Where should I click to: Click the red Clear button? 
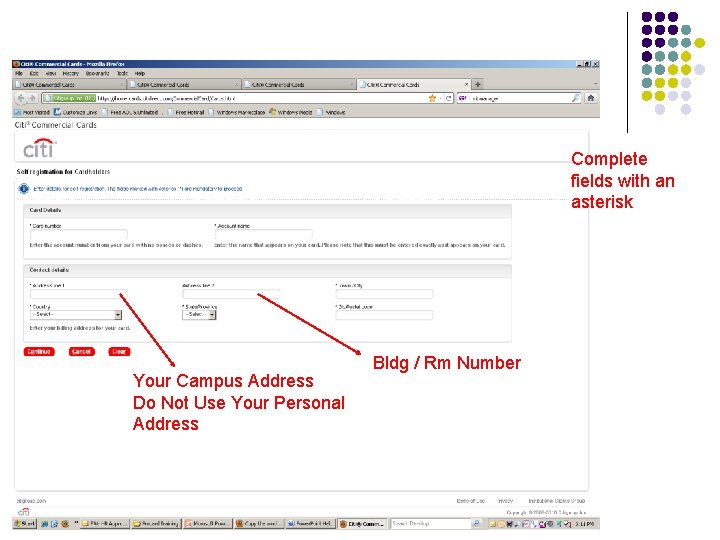pyautogui.click(x=119, y=352)
